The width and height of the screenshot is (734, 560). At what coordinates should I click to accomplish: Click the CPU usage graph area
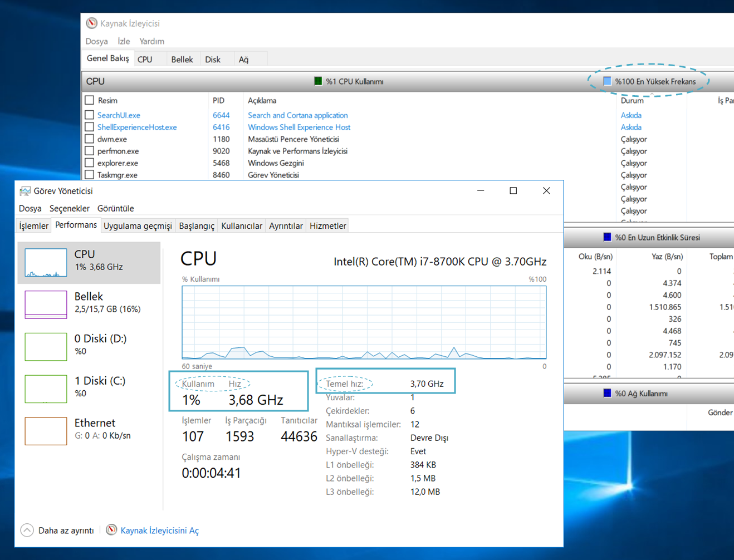click(364, 322)
